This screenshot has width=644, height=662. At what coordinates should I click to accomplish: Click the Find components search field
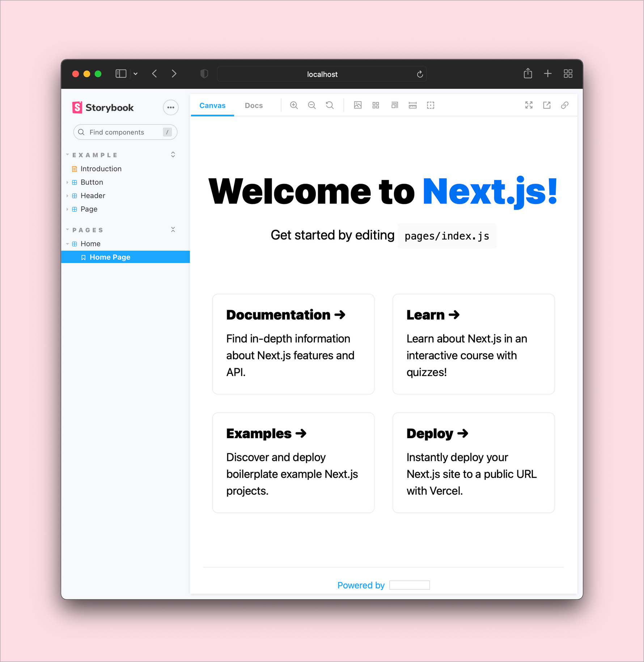(x=125, y=132)
